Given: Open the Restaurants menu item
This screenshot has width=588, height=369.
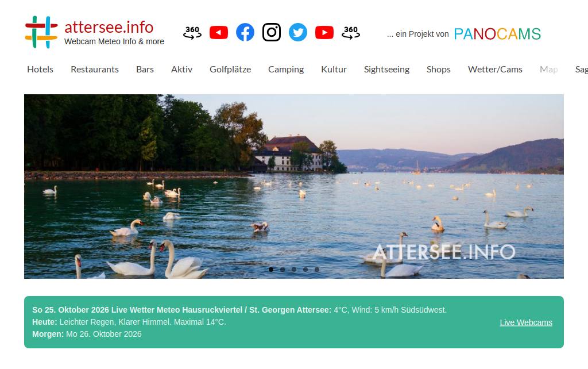Looking at the screenshot, I should click(95, 70).
